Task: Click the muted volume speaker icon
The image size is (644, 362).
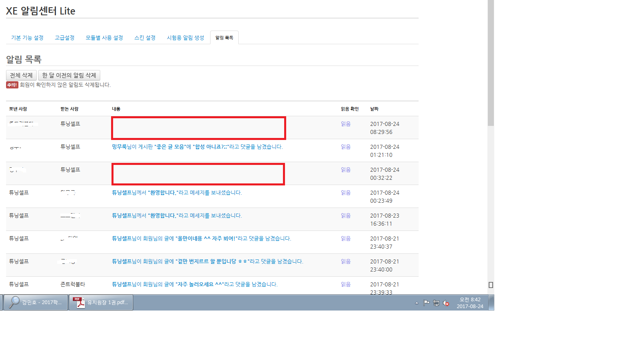Action: pyautogui.click(x=446, y=303)
